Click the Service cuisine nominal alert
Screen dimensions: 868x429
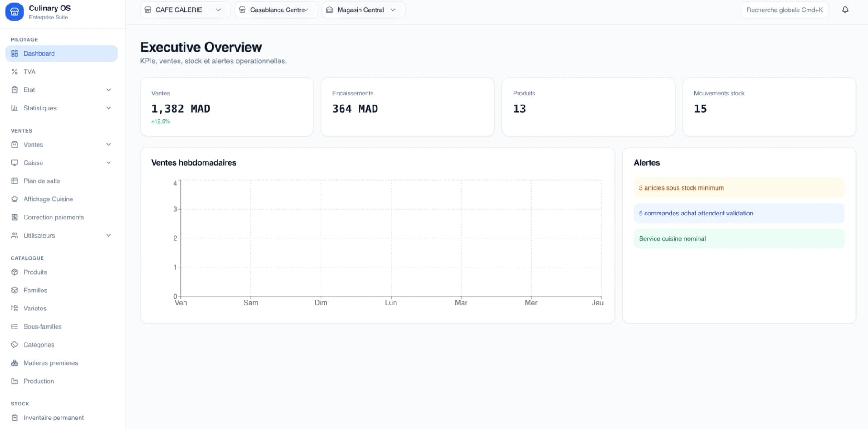click(x=739, y=238)
